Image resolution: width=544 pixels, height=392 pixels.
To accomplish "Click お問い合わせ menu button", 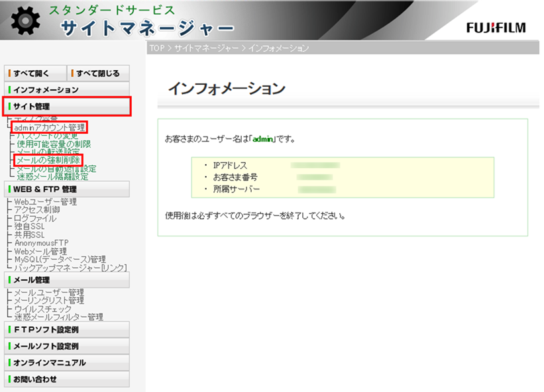I will [66, 379].
